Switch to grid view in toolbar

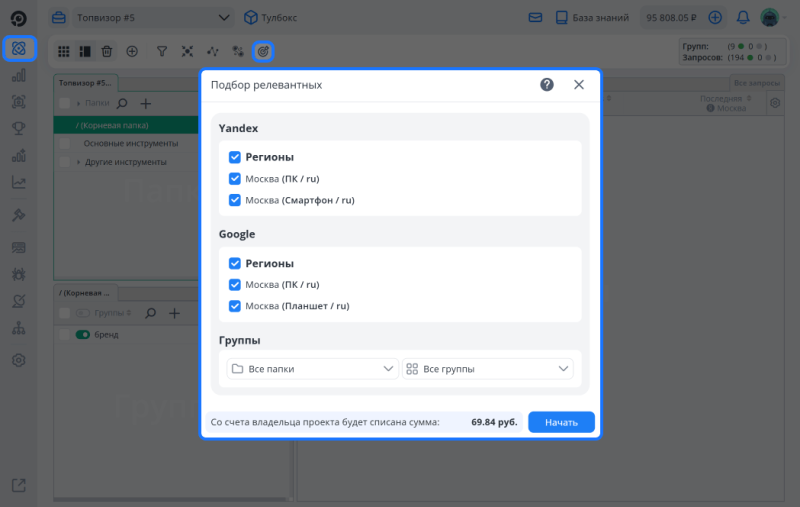pos(64,52)
